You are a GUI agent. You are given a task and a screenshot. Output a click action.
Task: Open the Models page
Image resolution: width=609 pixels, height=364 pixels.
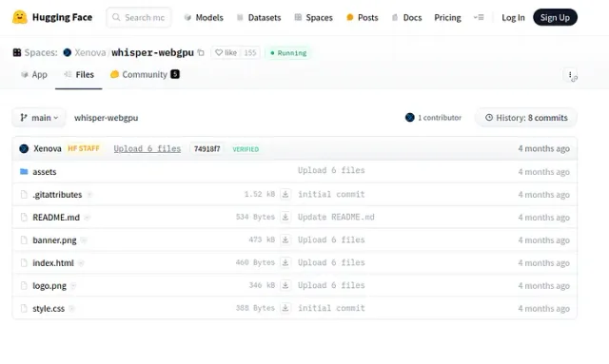(204, 17)
